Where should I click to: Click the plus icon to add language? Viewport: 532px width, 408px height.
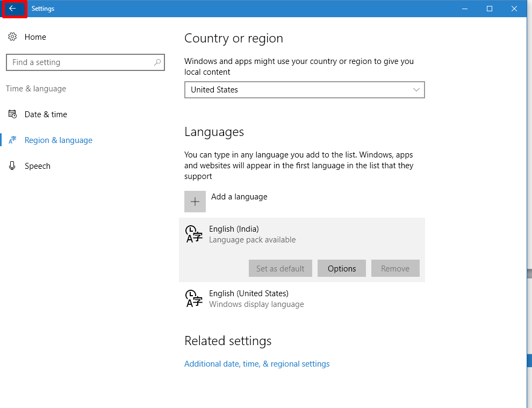[x=195, y=202]
